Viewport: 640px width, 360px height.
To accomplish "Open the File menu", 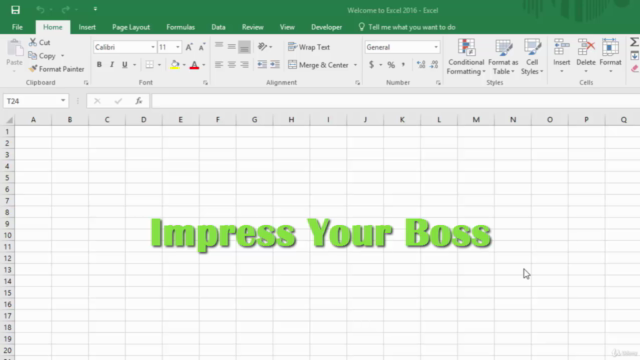I will click(17, 27).
